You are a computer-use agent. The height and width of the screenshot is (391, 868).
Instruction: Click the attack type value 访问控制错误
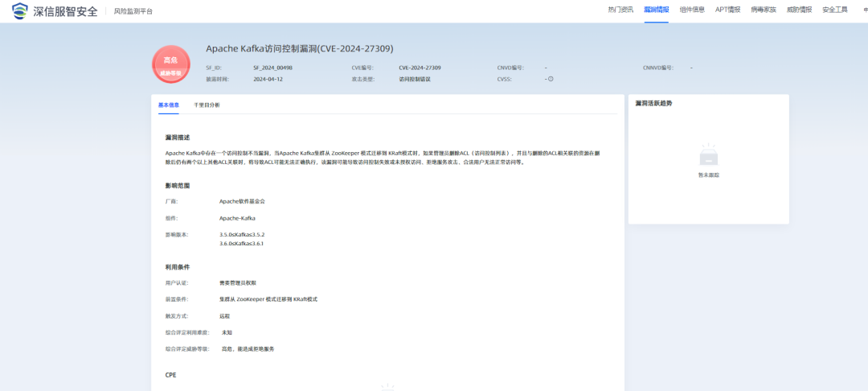(x=415, y=79)
